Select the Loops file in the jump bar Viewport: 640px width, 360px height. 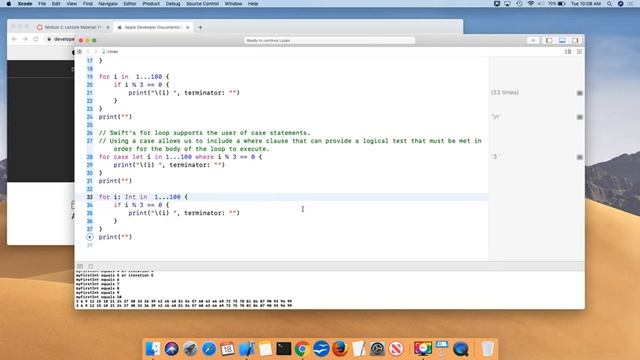pyautogui.click(x=110, y=52)
